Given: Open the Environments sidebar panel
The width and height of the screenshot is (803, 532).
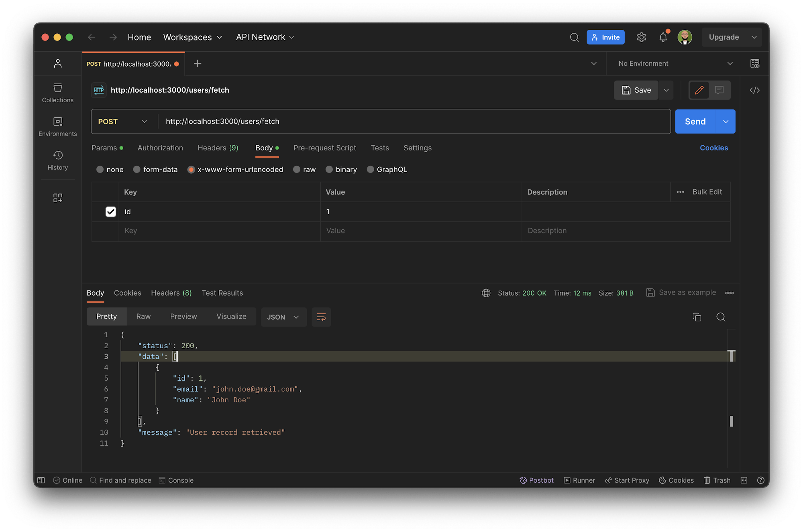Looking at the screenshot, I should point(57,127).
